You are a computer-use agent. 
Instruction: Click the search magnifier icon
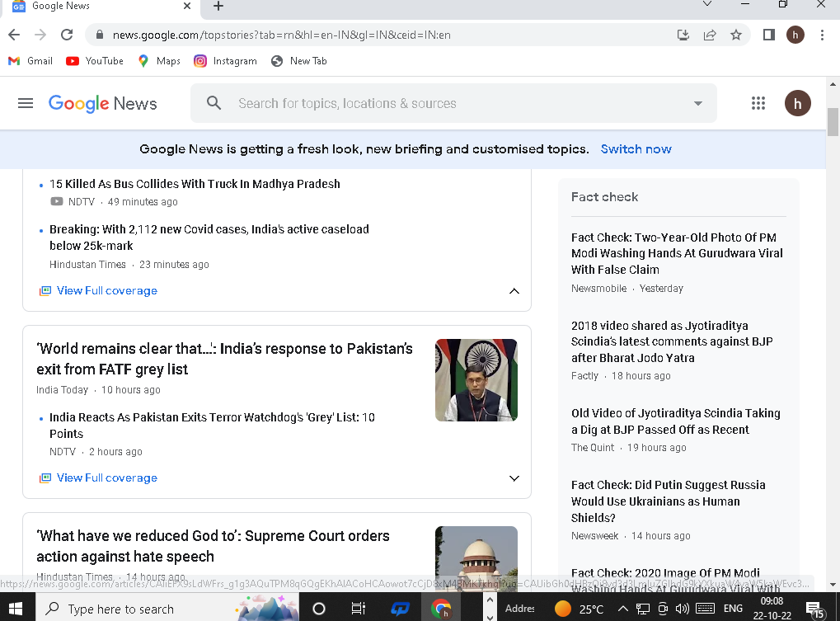click(x=214, y=103)
